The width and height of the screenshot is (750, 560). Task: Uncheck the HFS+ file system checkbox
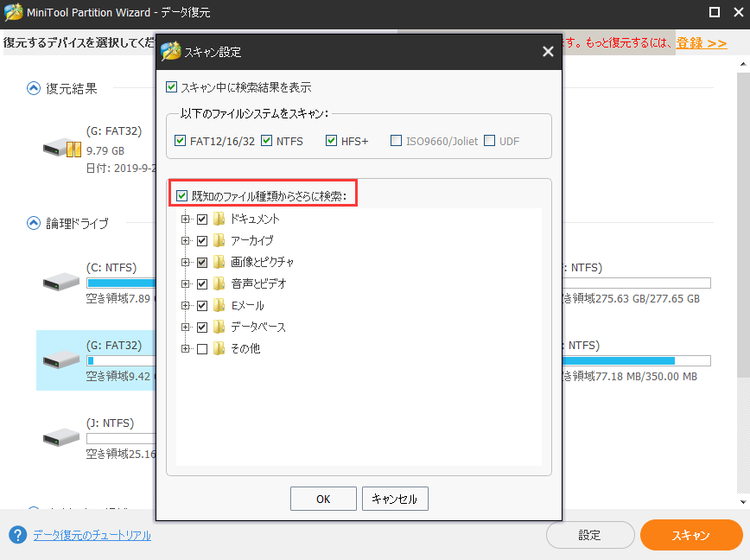[331, 141]
